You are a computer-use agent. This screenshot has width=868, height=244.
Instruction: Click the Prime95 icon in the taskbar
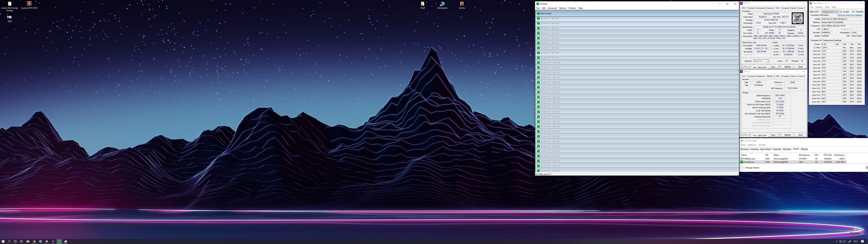click(x=59, y=241)
